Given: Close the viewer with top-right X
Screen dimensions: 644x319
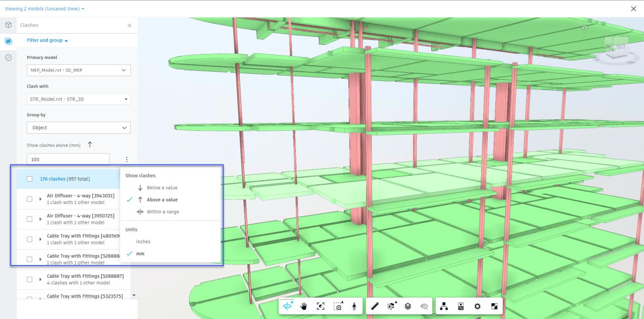Looking at the screenshot, I should click(633, 9).
